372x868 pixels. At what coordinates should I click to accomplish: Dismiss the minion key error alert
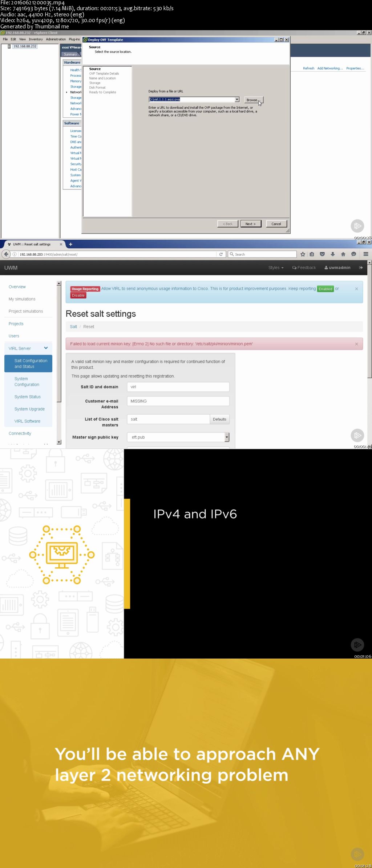(x=356, y=344)
